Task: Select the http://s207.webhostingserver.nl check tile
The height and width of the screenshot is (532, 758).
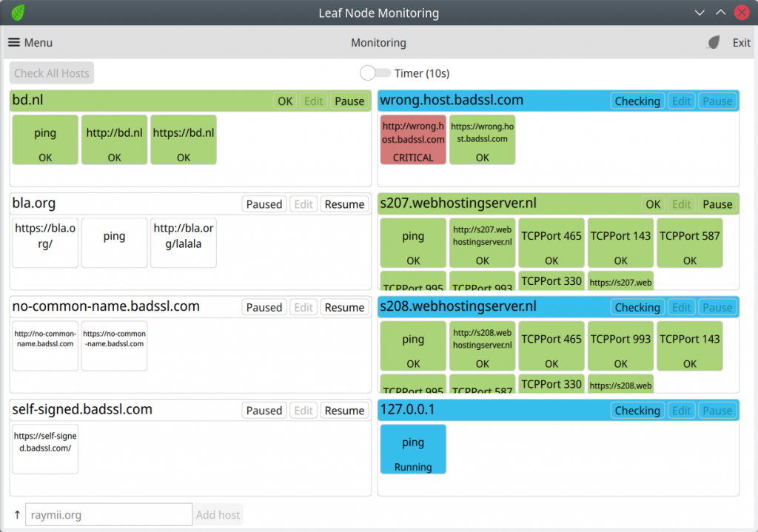Action: pyautogui.click(x=482, y=243)
